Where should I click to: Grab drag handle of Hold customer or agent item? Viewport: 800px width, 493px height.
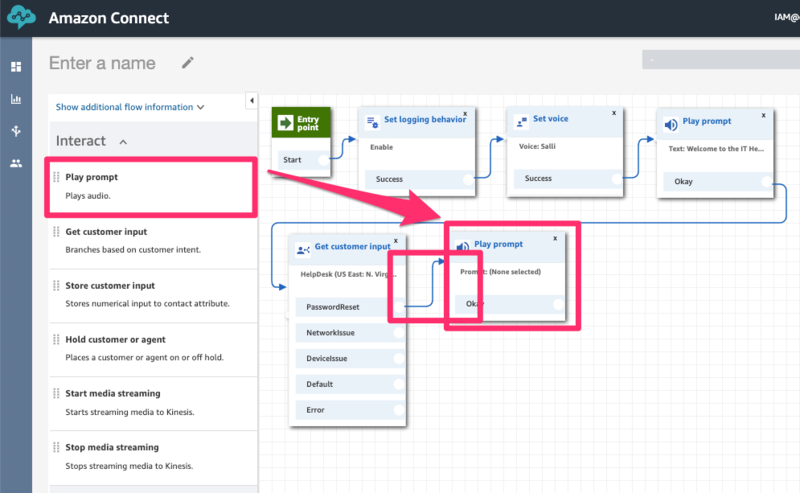click(x=56, y=339)
